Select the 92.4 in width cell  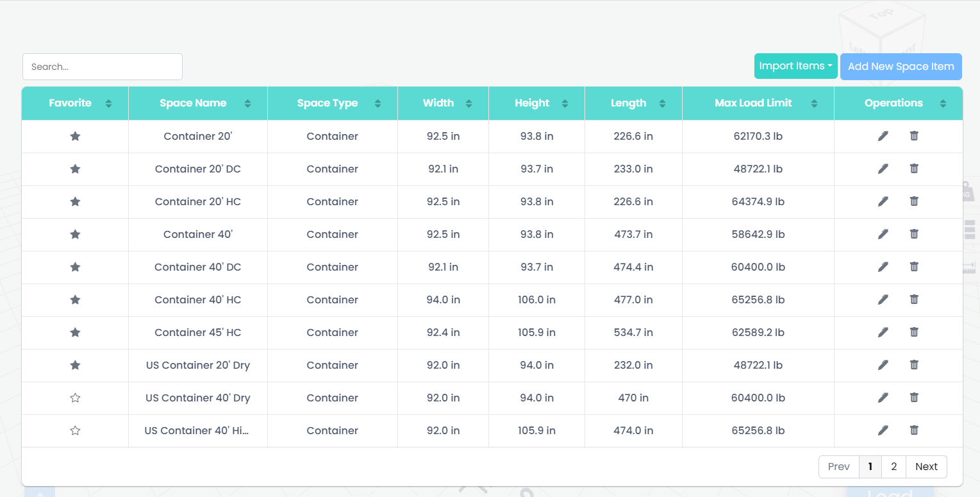443,332
